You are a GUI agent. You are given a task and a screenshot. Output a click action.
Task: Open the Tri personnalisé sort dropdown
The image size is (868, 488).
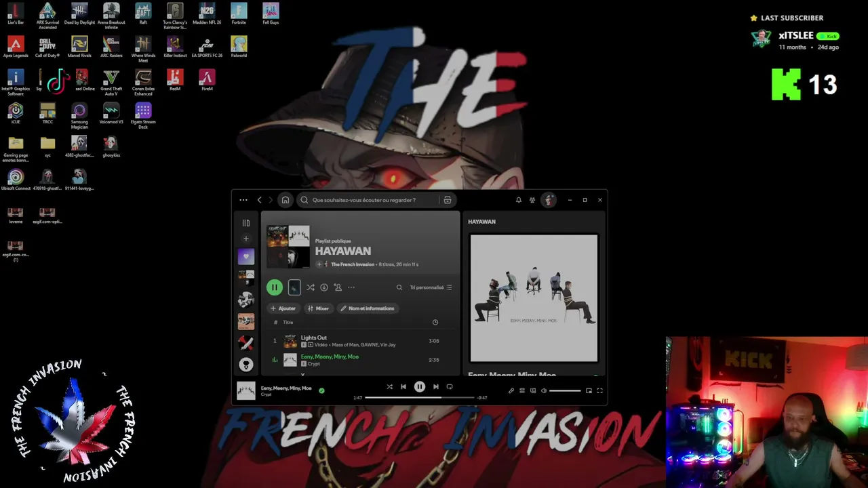coord(431,287)
